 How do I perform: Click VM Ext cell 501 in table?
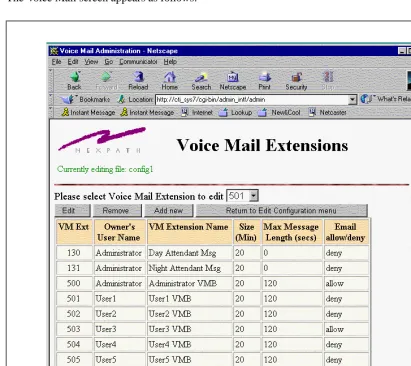click(x=74, y=299)
